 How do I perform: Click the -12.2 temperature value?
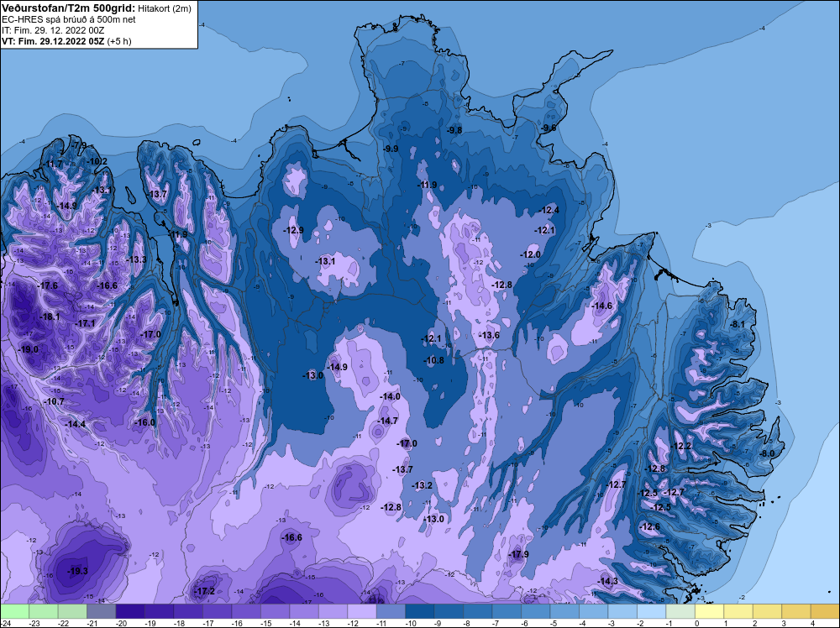(x=681, y=447)
